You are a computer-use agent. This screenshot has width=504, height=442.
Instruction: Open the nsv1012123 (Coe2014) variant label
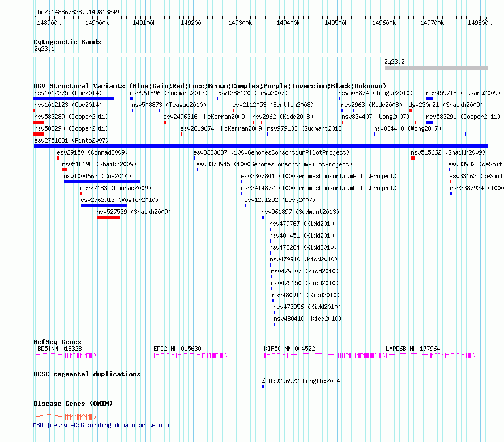(68, 105)
